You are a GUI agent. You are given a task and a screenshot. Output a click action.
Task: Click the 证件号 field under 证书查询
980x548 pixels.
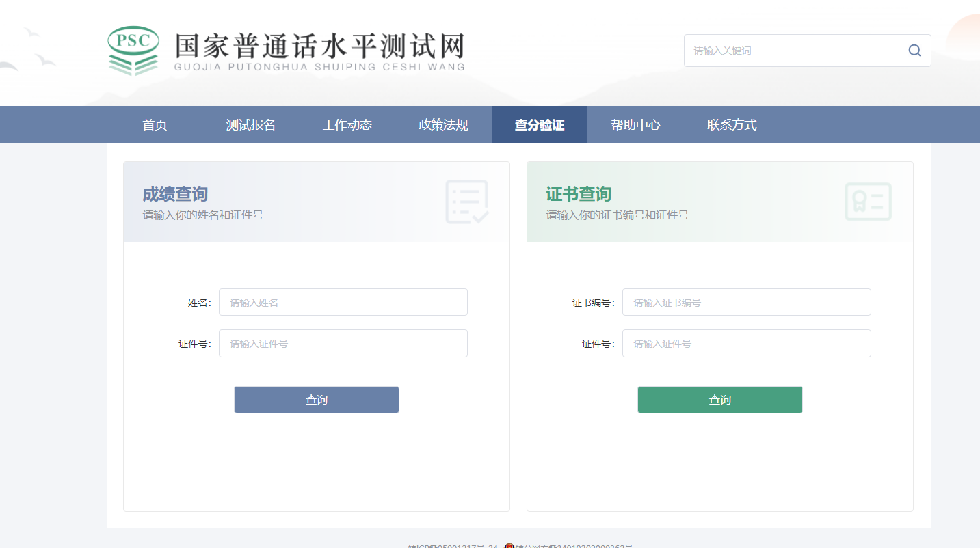[x=746, y=343]
